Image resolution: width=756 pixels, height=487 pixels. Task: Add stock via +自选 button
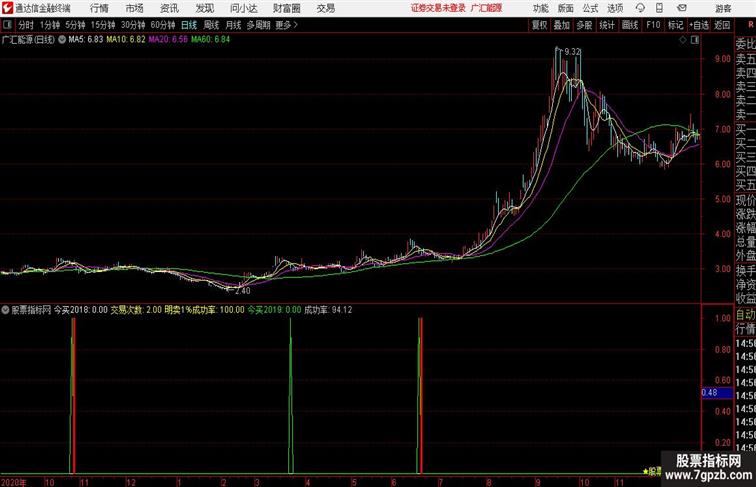click(699, 25)
